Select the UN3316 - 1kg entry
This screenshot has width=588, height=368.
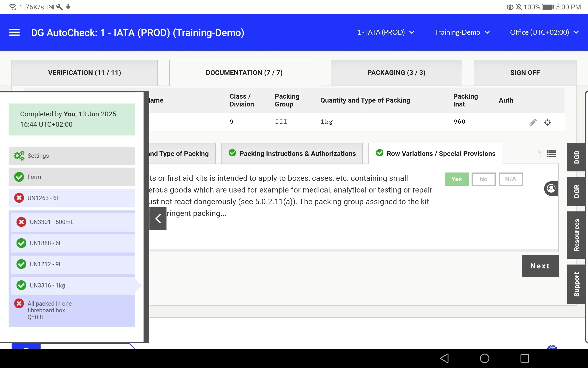(73, 286)
